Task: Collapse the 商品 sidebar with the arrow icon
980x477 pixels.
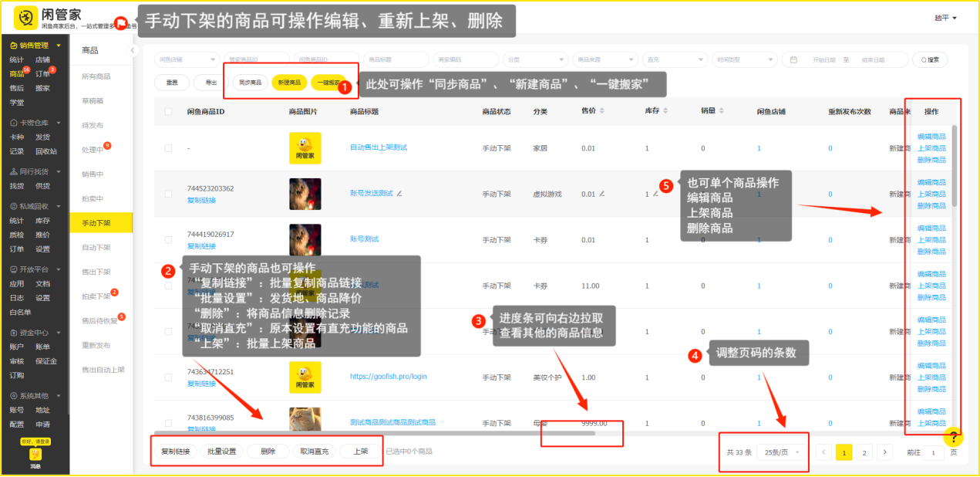Action: [x=132, y=50]
